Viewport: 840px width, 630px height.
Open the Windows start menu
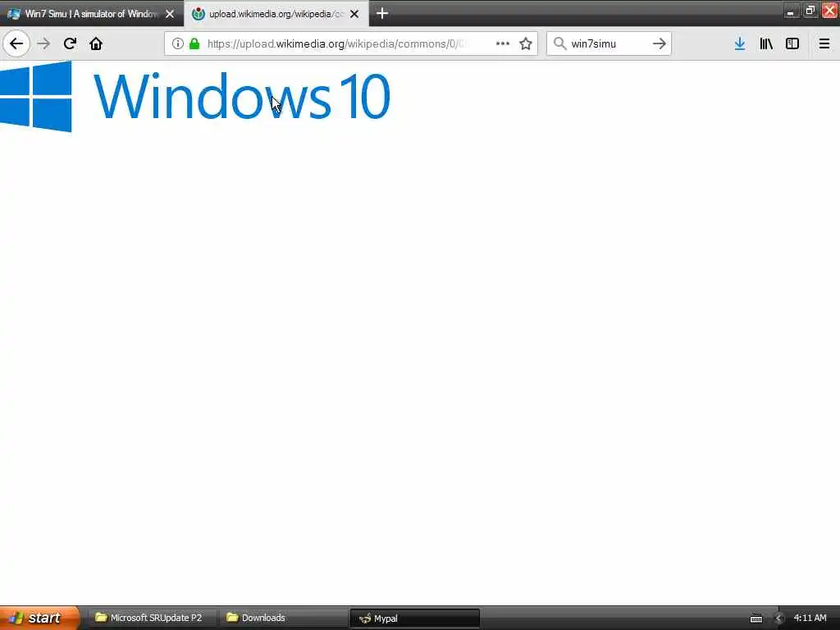(39, 618)
